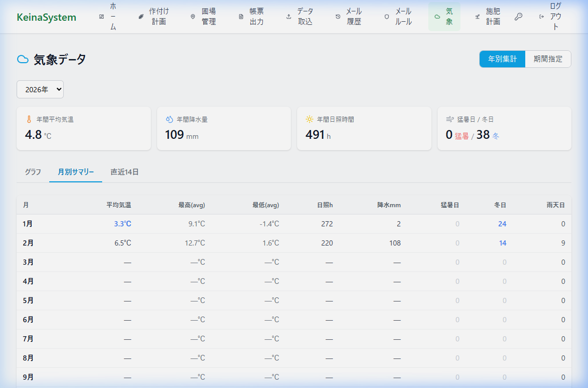Open メール履歴 history clock icon
This screenshot has width=588, height=388.
(x=338, y=17)
